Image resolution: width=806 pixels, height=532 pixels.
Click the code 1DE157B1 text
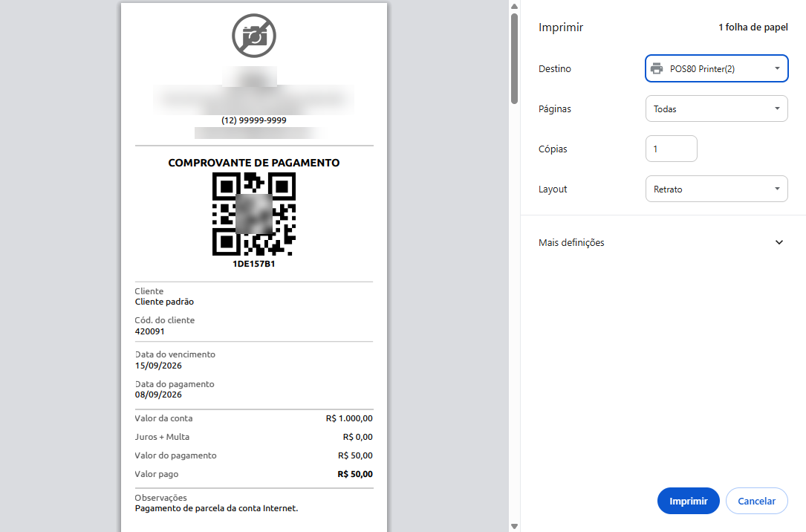pos(254,264)
